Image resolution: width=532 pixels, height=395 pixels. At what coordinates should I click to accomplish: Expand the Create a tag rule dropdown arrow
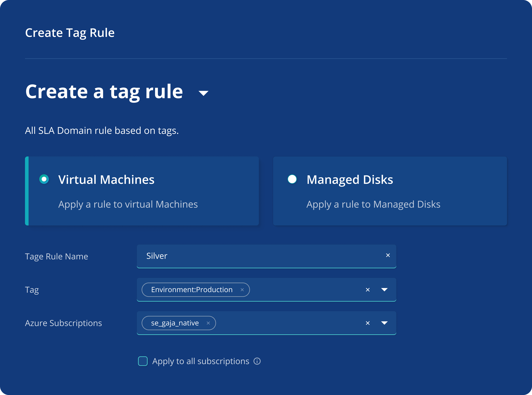203,93
